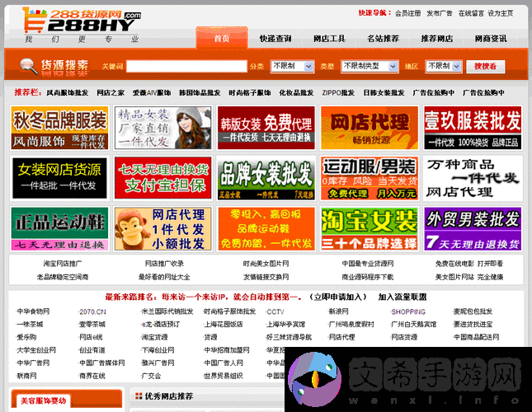The height and width of the screenshot is (412, 532).
Task: Open the 淘宝女装 三十个品牌选择 banner
Action: pyautogui.click(x=370, y=229)
